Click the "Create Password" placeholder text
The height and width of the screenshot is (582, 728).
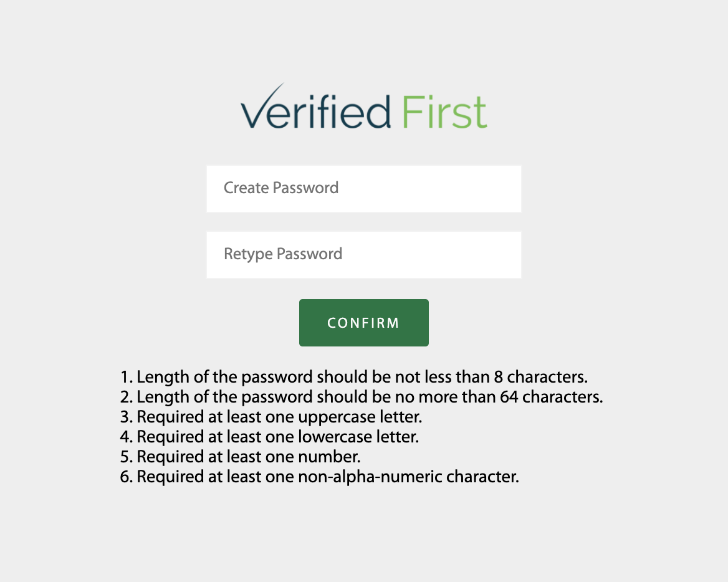click(x=281, y=188)
